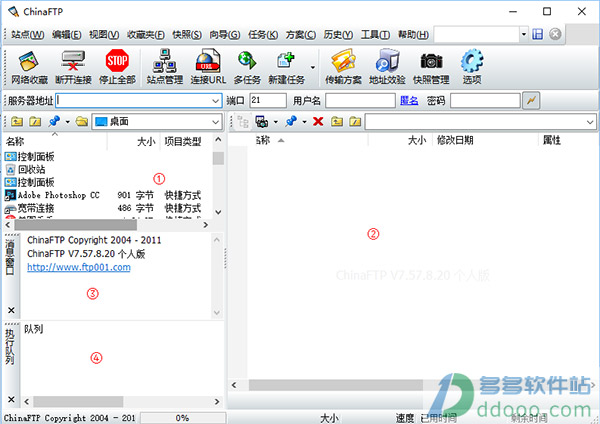The height and width of the screenshot is (424, 600).
Task: Open the 传输方案 icon
Action: (343, 67)
